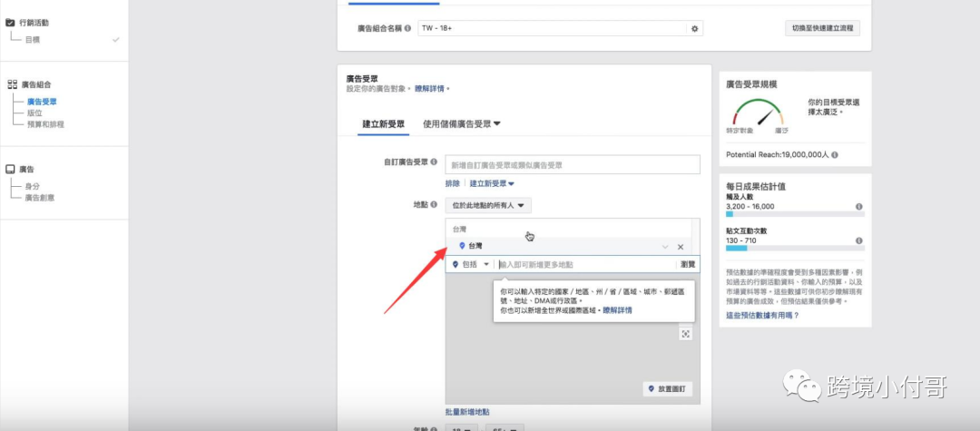
Task: Click the 瀏覽 browse button in location field
Action: coord(688,264)
